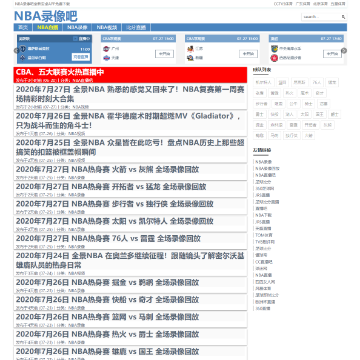Open 火箭 vs 灰熊 全场录像回放

107,169
